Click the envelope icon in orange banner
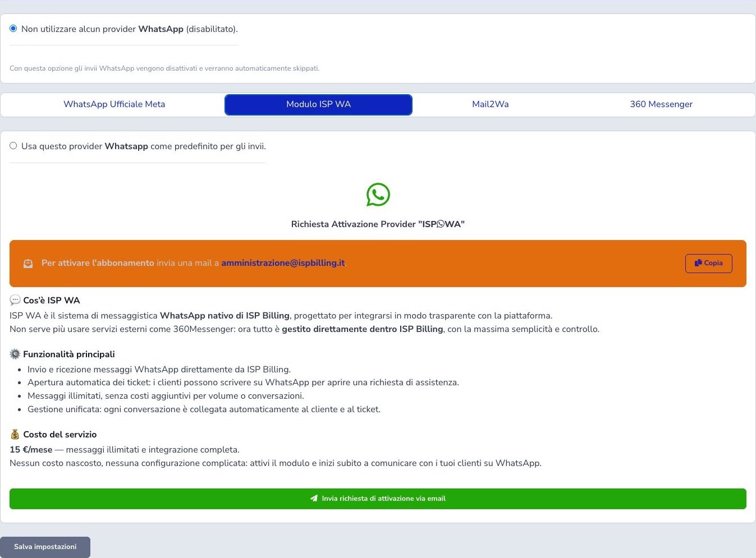This screenshot has height=558, width=756. coord(28,264)
